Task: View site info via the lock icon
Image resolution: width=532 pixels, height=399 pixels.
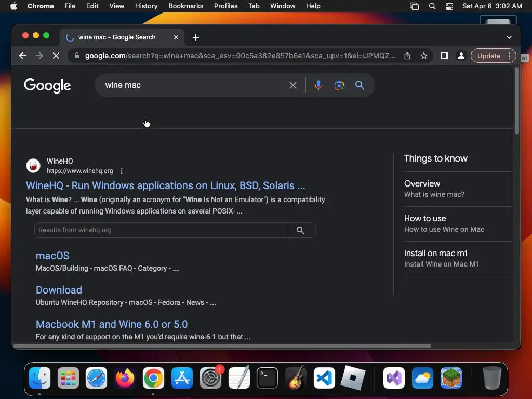Action: (x=77, y=56)
